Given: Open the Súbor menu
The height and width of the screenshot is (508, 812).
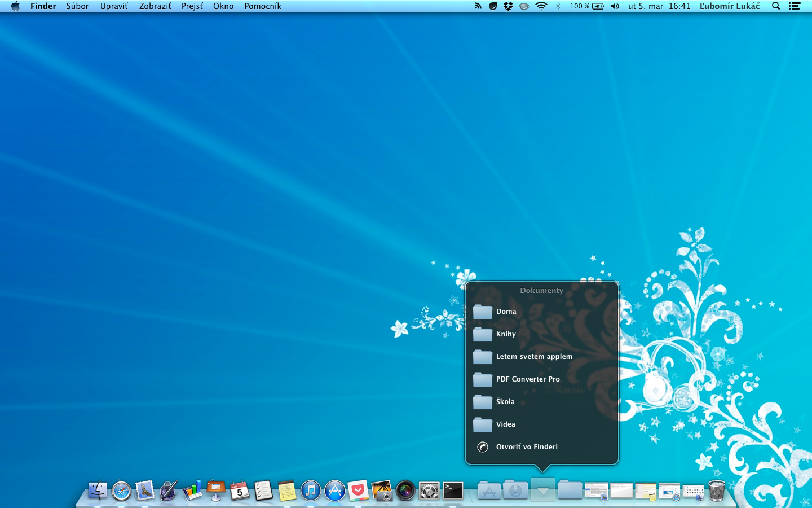Looking at the screenshot, I should click(78, 6).
